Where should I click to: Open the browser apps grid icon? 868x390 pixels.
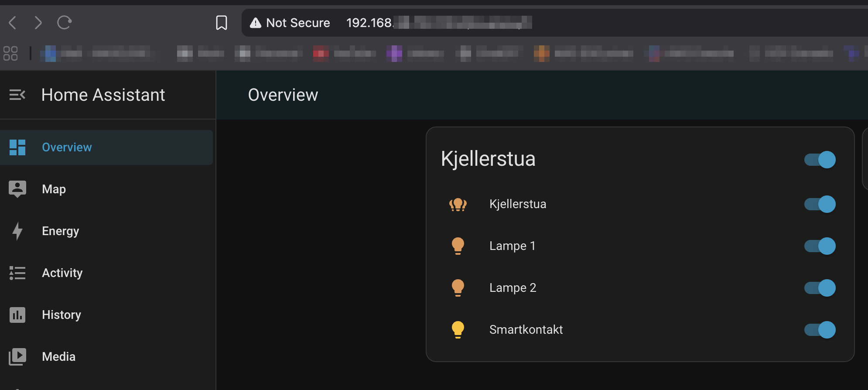click(10, 53)
